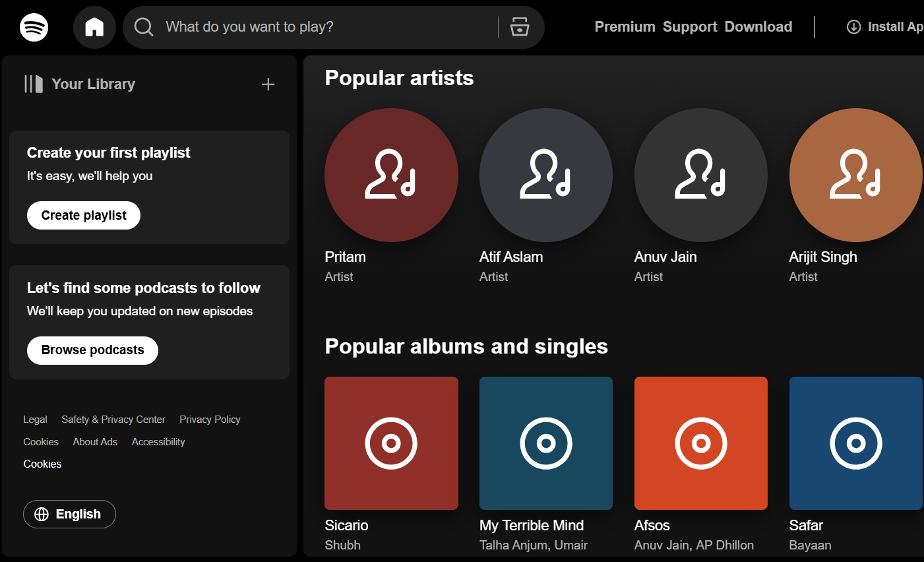Click the 'Anuv Jain' artist name
Image resolution: width=924 pixels, height=562 pixels.
665,257
